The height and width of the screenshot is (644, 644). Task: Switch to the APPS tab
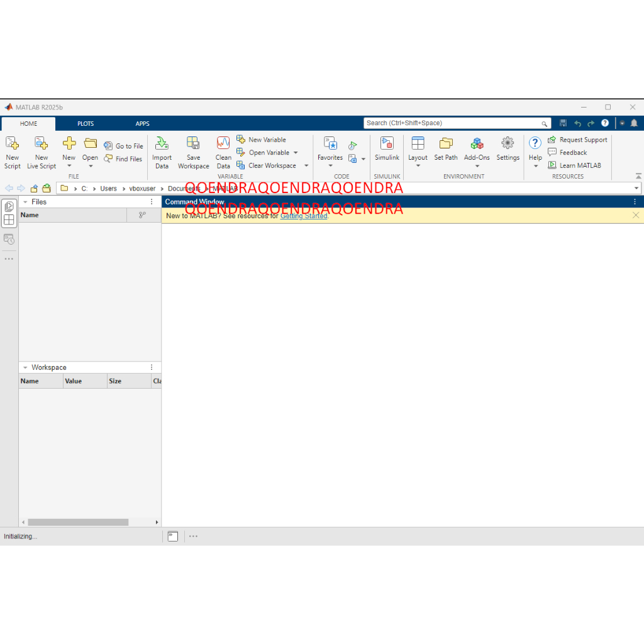click(143, 124)
